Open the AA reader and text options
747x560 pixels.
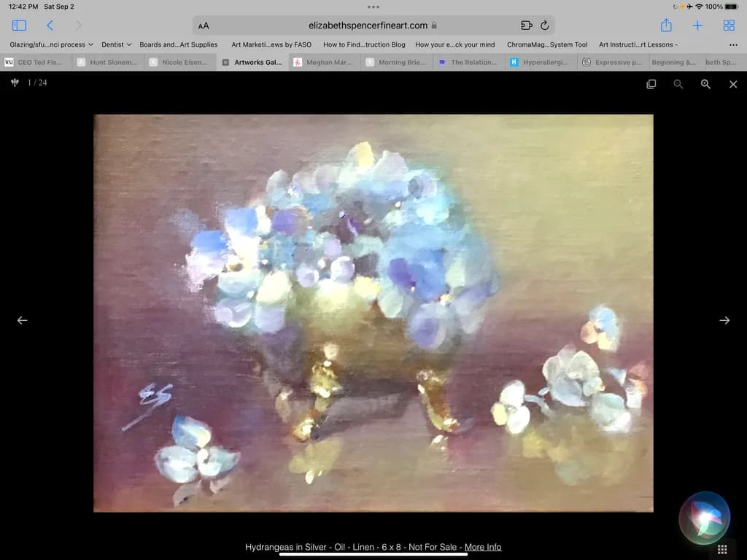204,26
